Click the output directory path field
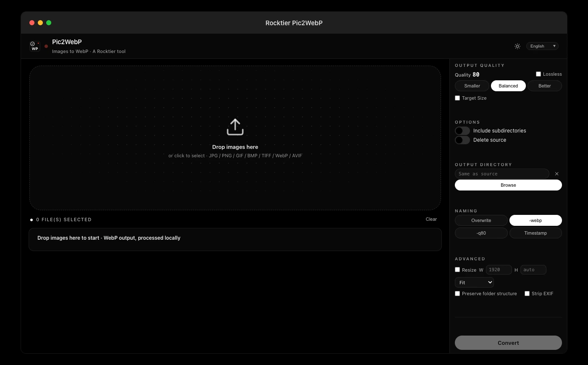Screen dimensions: 588x365 [502, 174]
